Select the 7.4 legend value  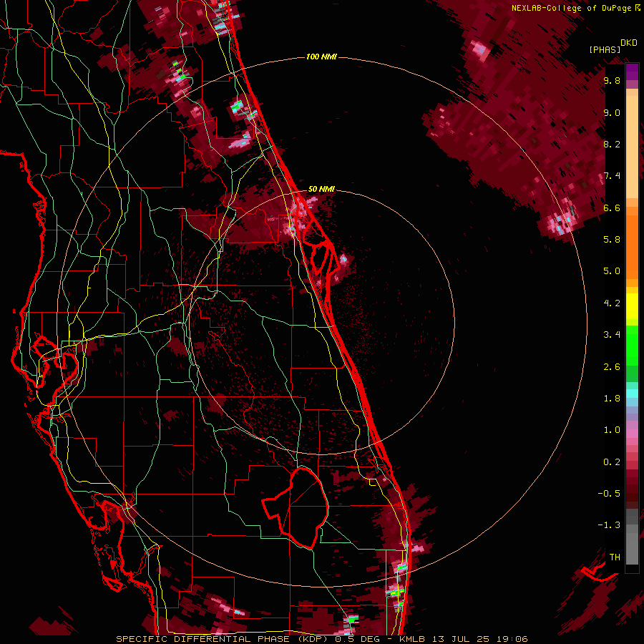click(x=612, y=176)
